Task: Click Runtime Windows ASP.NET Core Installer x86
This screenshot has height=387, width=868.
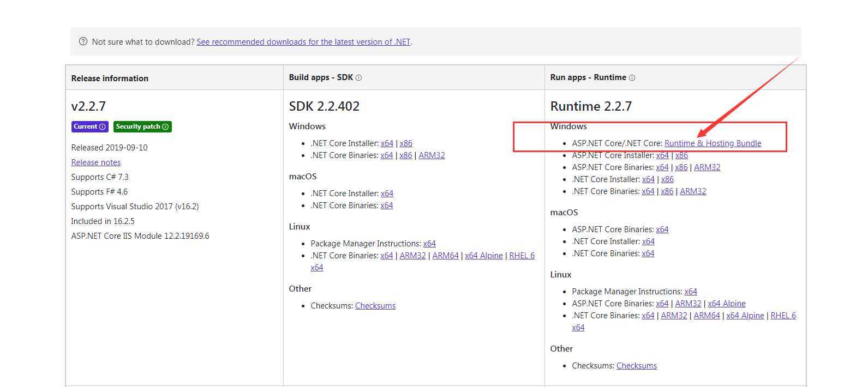Action: coord(681,155)
